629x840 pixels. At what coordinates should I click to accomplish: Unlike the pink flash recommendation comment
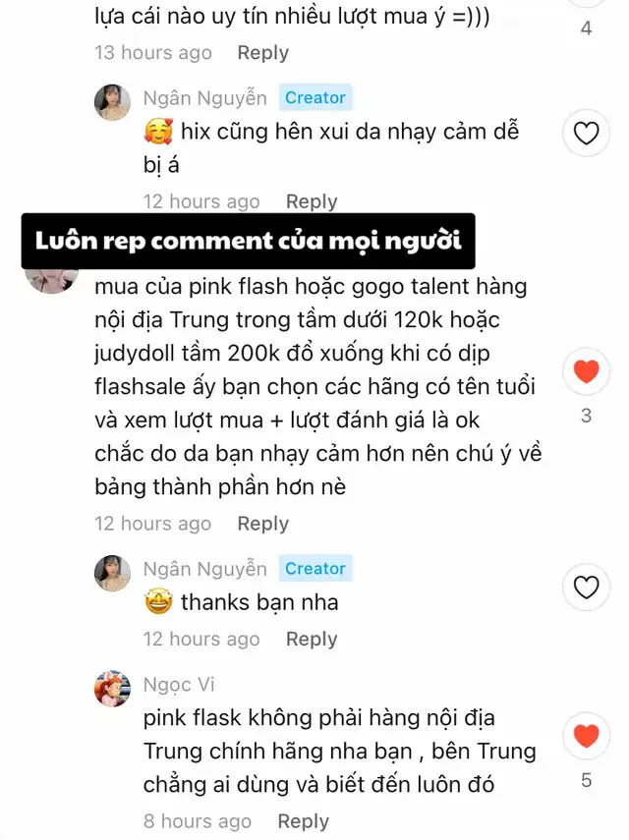(586, 371)
